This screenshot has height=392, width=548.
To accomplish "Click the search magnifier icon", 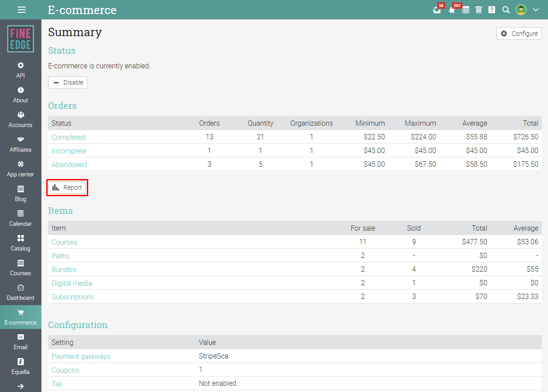I will coord(506,10).
